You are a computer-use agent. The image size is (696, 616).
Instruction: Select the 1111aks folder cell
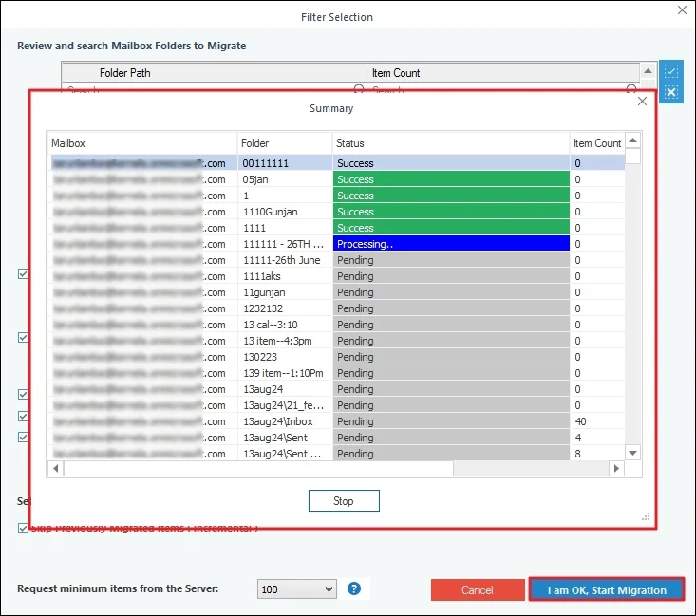click(x=285, y=276)
